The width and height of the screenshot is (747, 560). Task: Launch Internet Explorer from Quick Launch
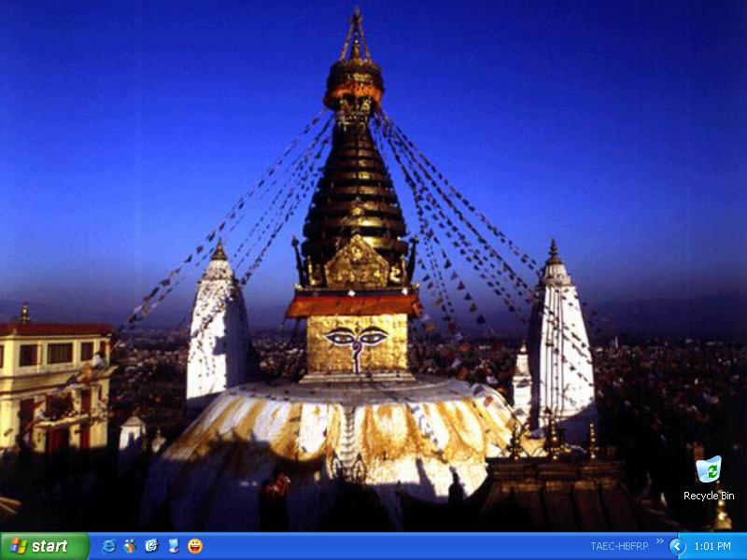coord(108,546)
